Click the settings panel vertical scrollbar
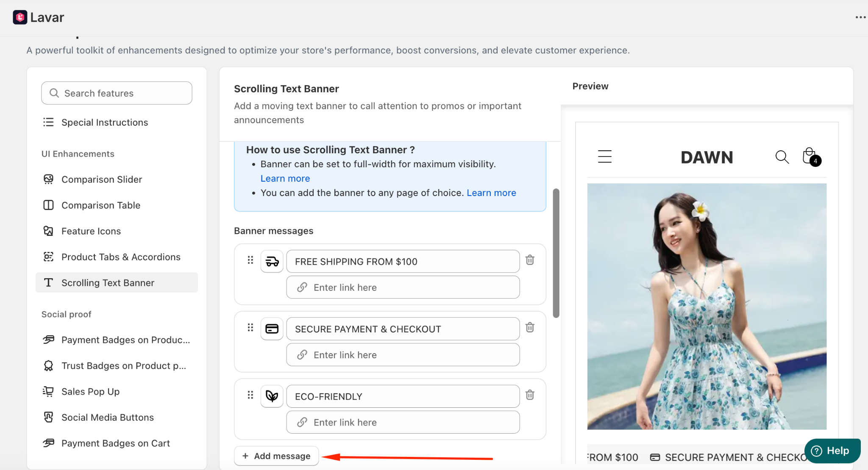 point(556,253)
